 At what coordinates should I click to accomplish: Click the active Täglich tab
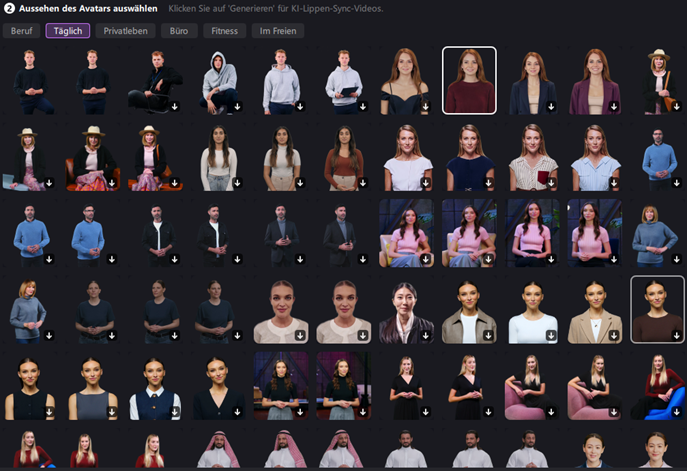pos(67,31)
